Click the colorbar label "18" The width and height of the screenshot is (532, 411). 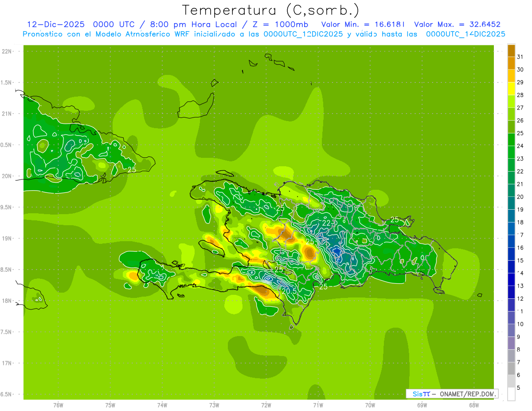pos(520,222)
